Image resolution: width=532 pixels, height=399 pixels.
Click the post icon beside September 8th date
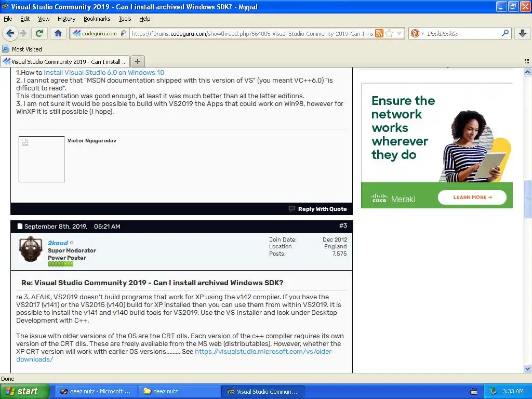click(20, 227)
